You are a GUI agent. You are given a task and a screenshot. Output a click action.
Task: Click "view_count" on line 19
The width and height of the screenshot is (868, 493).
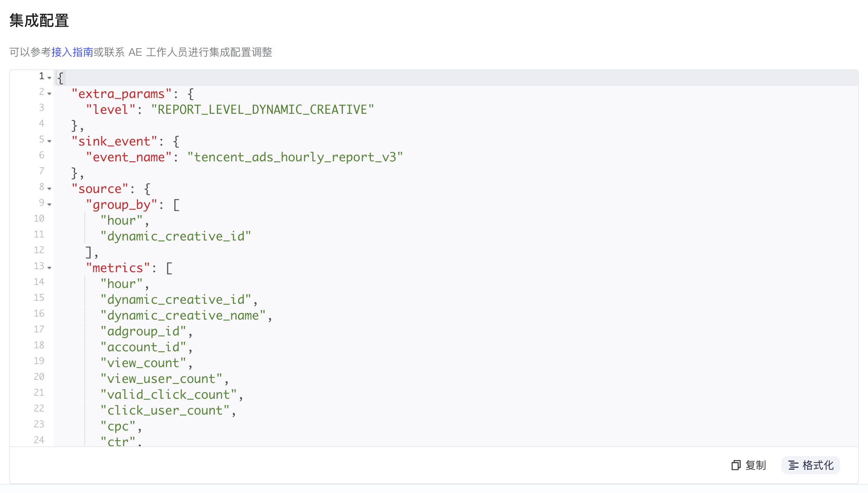point(143,363)
